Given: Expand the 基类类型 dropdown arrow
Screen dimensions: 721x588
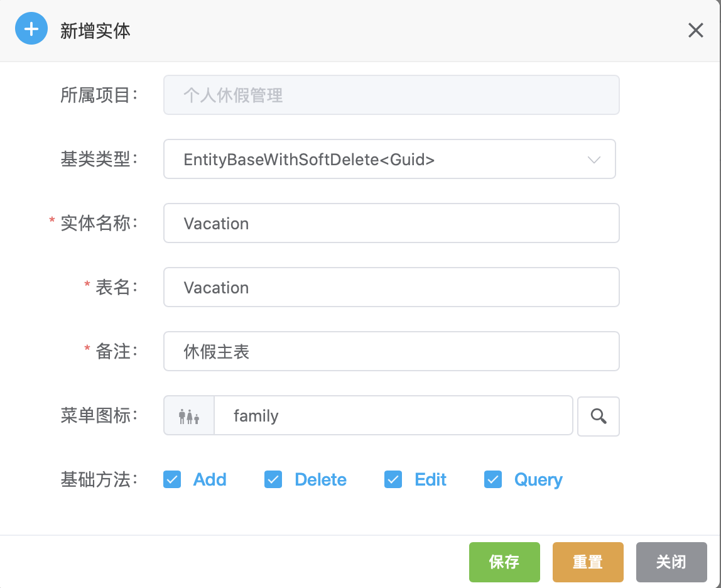Looking at the screenshot, I should 594,160.
